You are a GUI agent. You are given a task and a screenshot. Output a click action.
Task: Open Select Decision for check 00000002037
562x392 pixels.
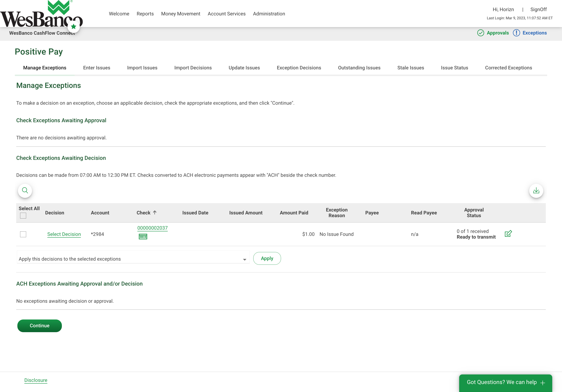(64, 234)
